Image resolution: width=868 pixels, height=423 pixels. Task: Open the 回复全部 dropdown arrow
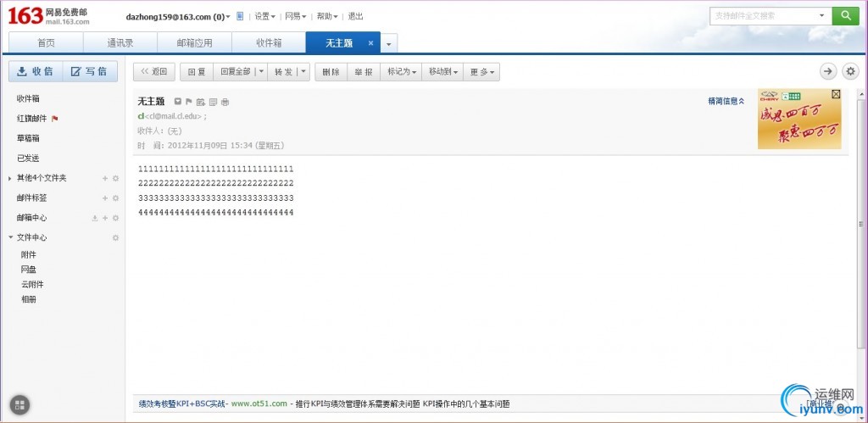pos(261,71)
